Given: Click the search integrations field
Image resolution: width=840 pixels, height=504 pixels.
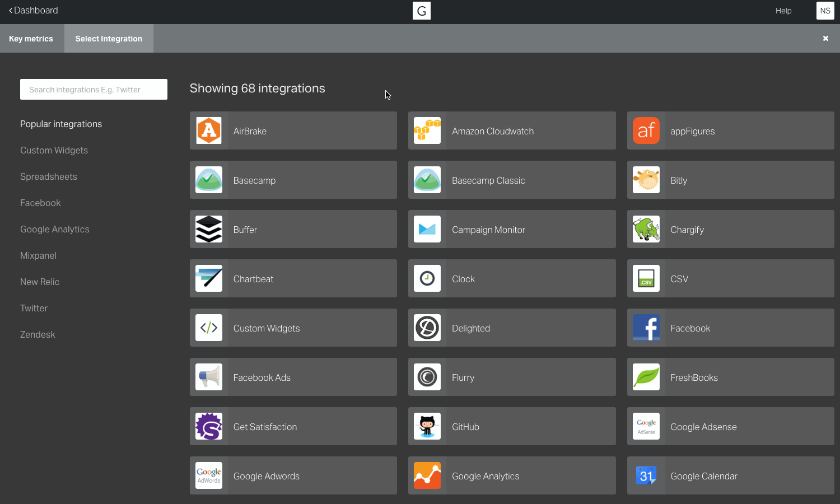Looking at the screenshot, I should 94,89.
